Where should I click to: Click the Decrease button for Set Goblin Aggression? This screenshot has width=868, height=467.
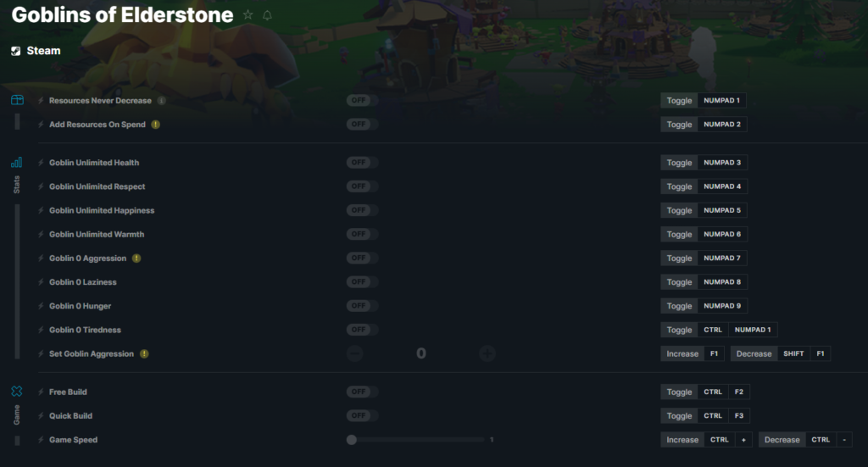click(754, 353)
